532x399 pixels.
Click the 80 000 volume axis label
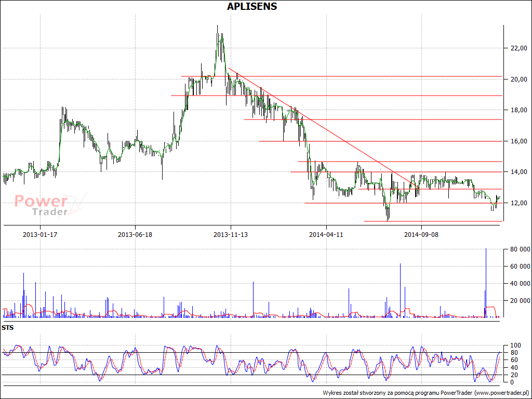(520, 249)
